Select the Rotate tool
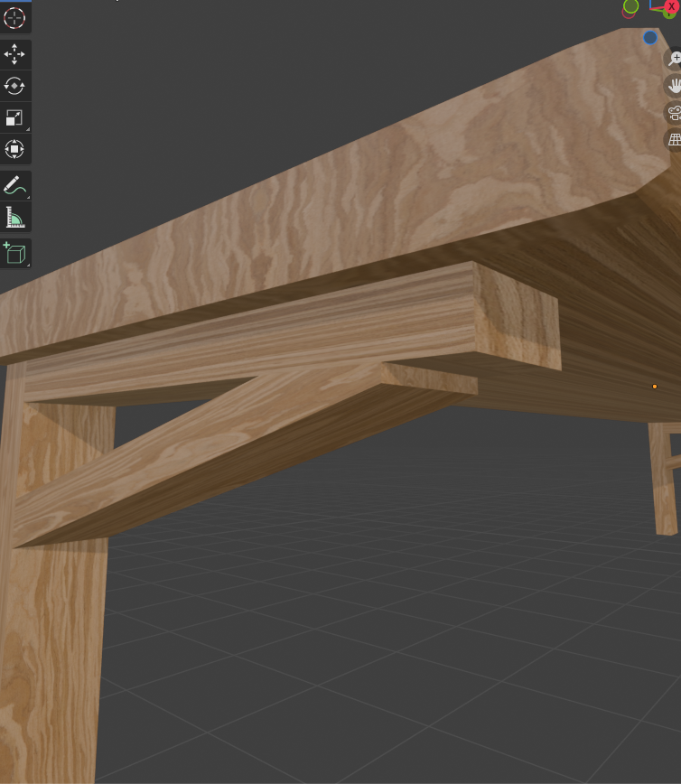This screenshot has height=784, width=681. pyautogui.click(x=14, y=86)
